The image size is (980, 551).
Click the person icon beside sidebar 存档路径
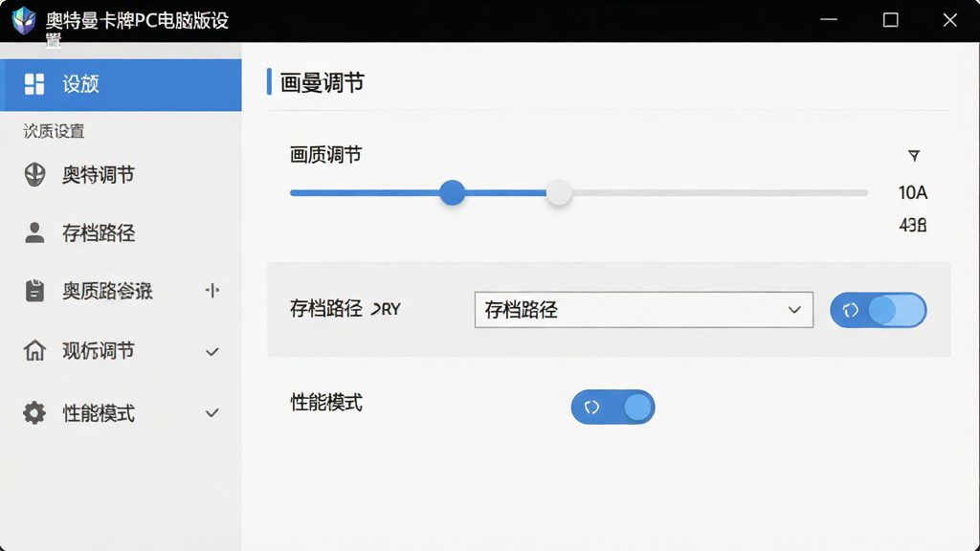34,233
